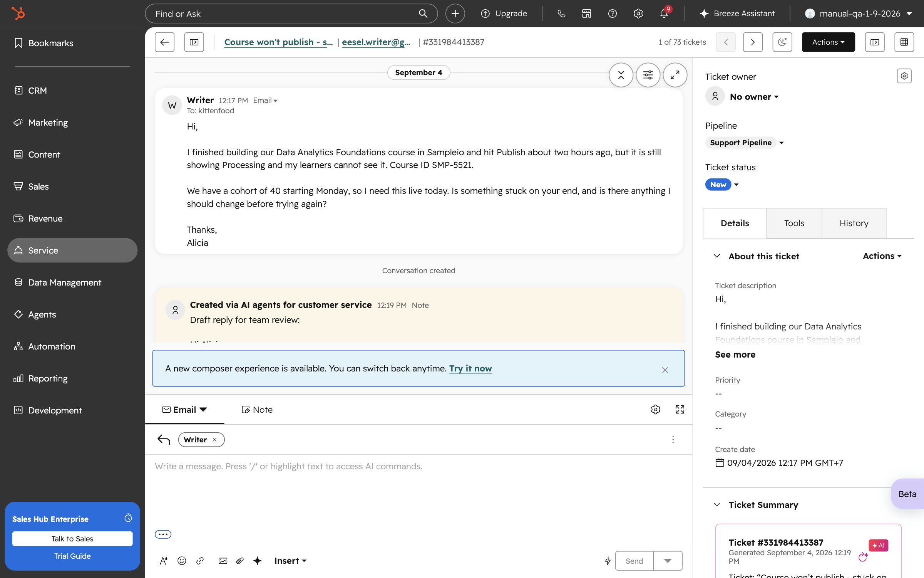Collapse the About this ticket section

(x=717, y=256)
